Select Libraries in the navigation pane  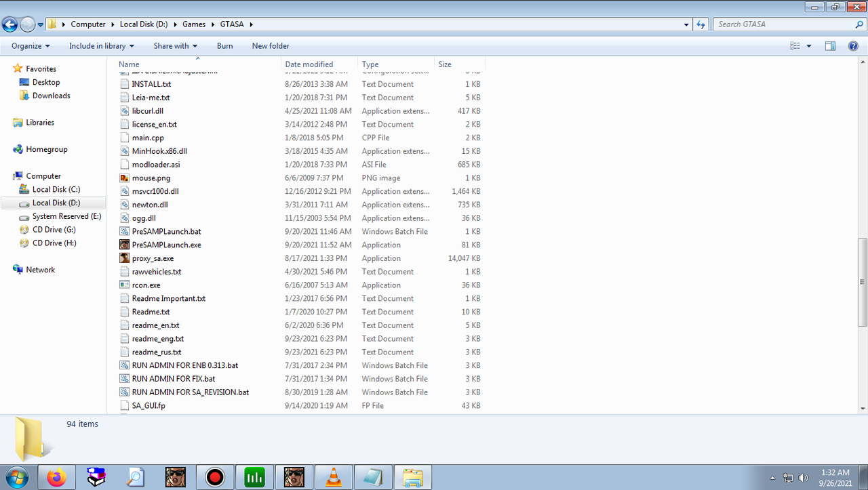point(40,123)
